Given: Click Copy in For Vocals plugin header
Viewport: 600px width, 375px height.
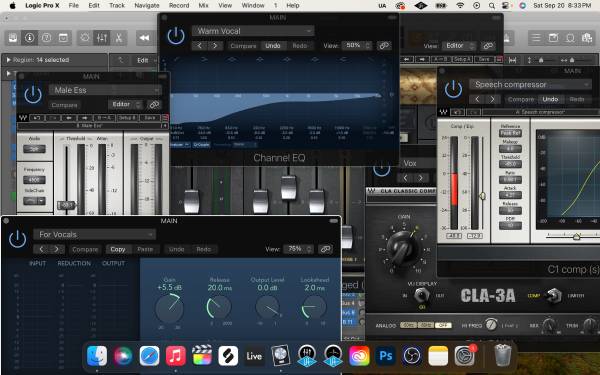Looking at the screenshot, I should pyautogui.click(x=118, y=249).
